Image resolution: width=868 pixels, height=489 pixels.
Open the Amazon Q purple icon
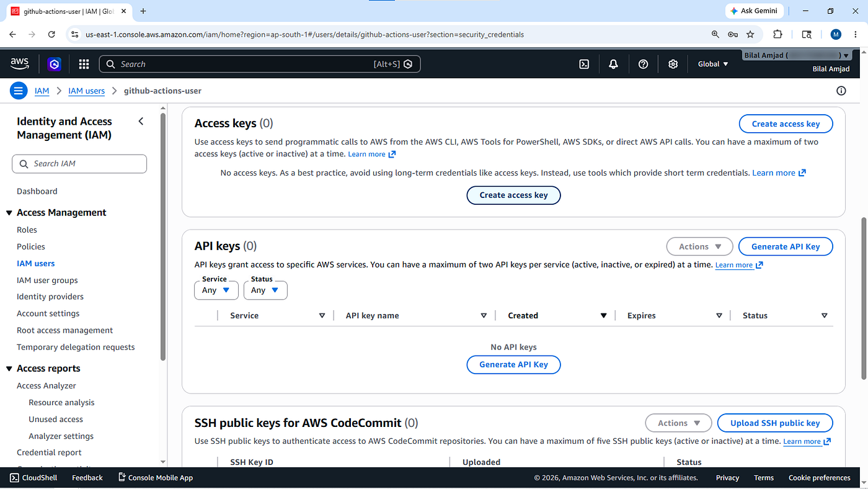tap(55, 64)
